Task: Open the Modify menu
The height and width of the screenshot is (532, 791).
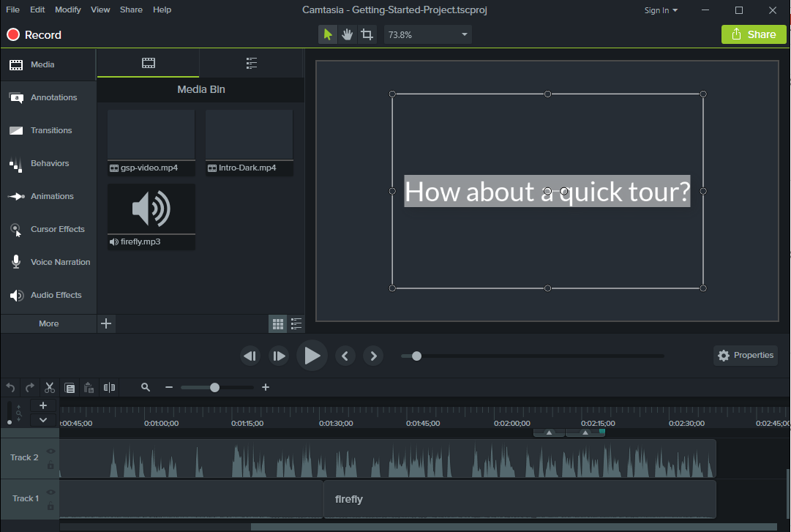Action: [x=67, y=10]
